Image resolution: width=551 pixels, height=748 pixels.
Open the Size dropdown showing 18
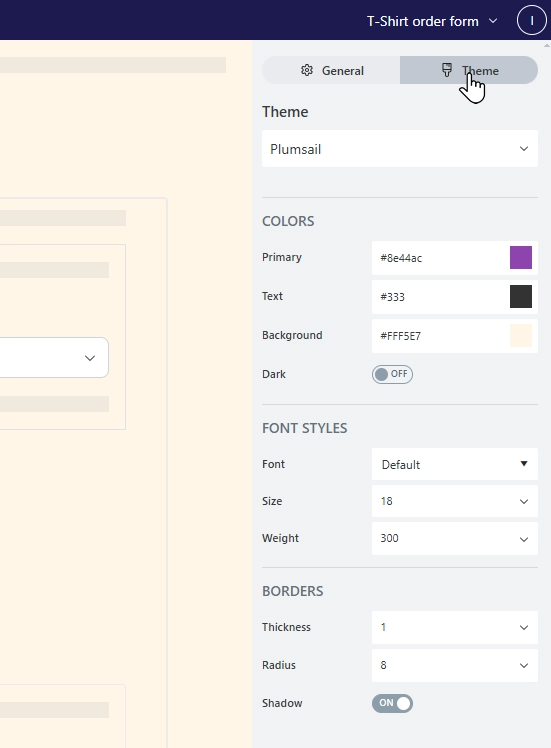coord(455,501)
